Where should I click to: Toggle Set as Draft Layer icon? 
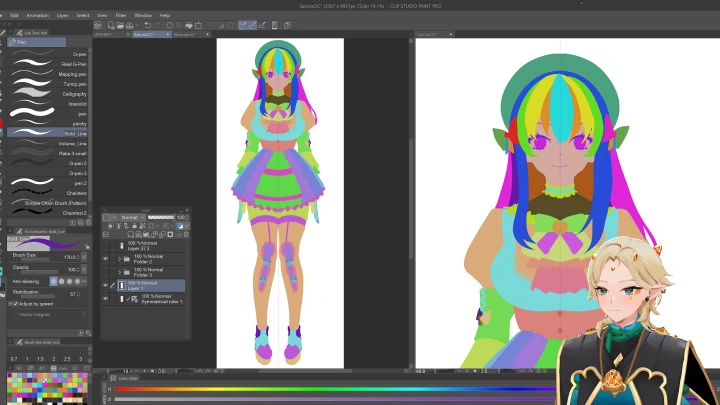[126, 226]
